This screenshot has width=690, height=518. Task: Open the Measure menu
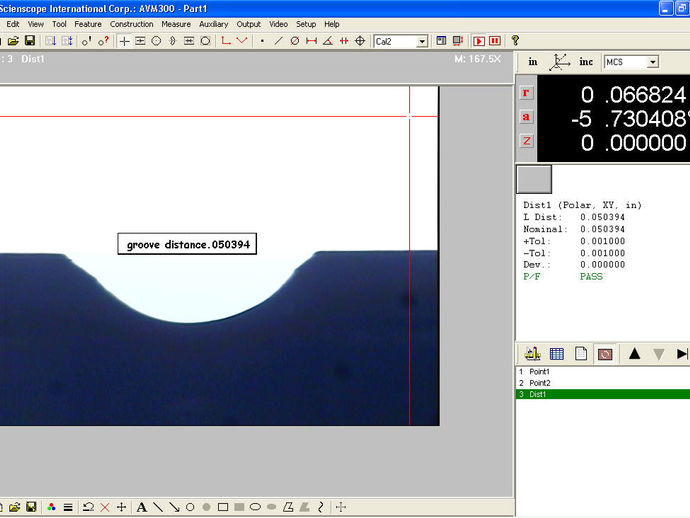[x=176, y=24]
